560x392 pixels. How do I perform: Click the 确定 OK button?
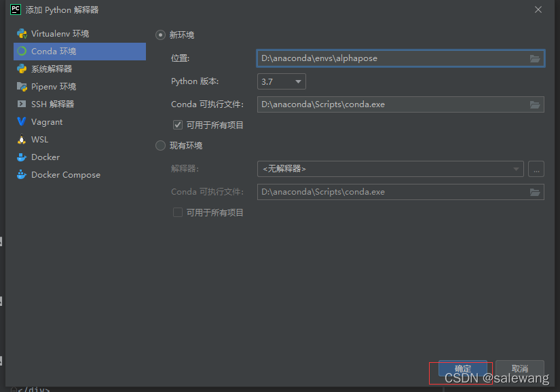[x=463, y=368]
